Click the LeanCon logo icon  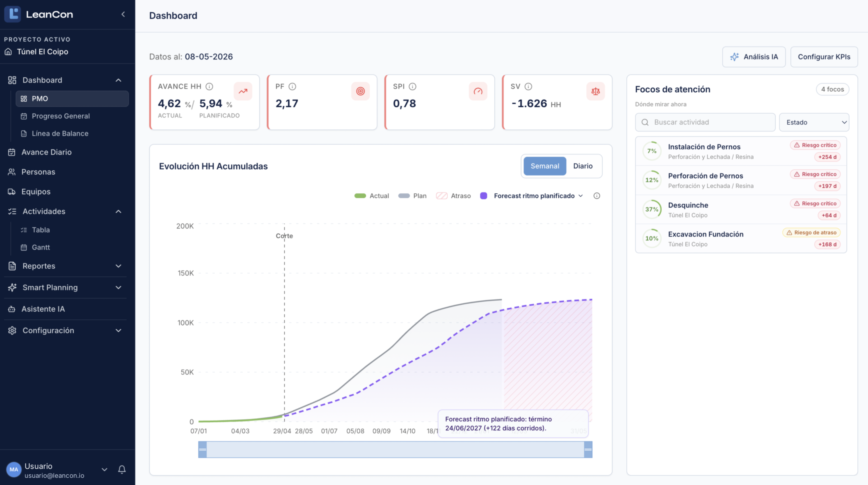[x=13, y=14]
